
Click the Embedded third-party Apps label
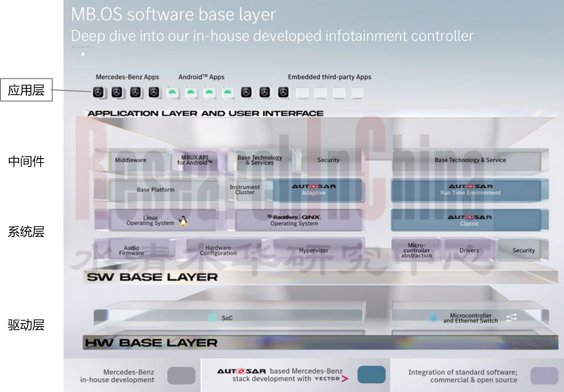click(x=330, y=77)
